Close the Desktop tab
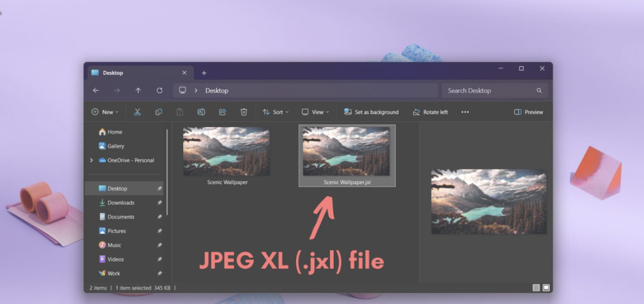 tap(184, 73)
